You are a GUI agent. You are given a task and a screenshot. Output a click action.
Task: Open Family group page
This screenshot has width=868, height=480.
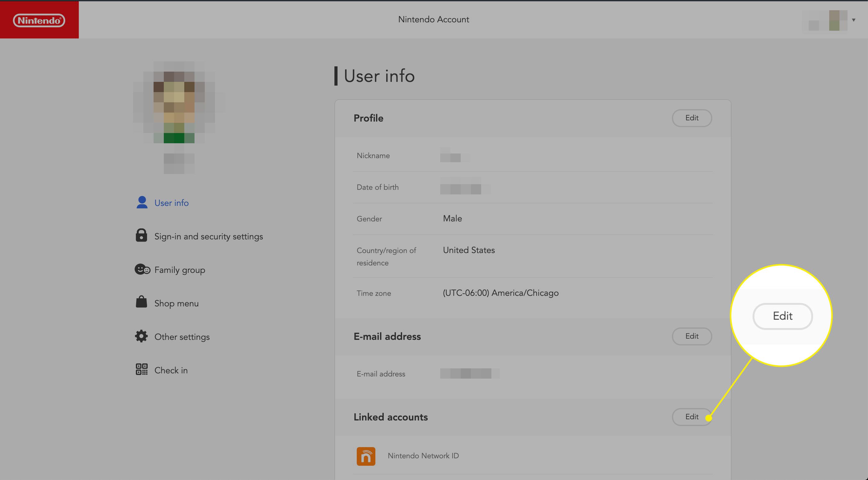(x=180, y=270)
